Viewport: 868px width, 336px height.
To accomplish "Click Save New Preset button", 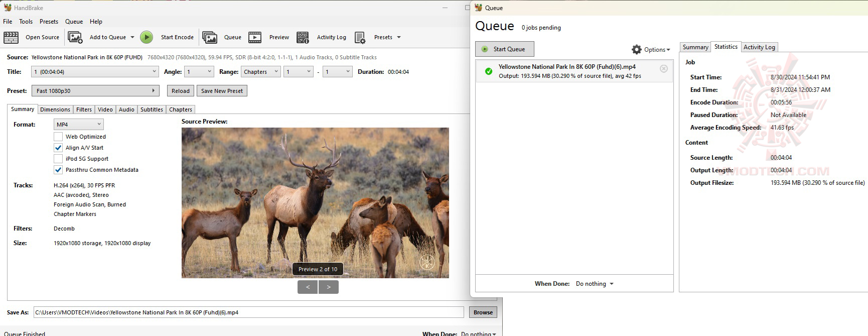I will click(x=222, y=91).
